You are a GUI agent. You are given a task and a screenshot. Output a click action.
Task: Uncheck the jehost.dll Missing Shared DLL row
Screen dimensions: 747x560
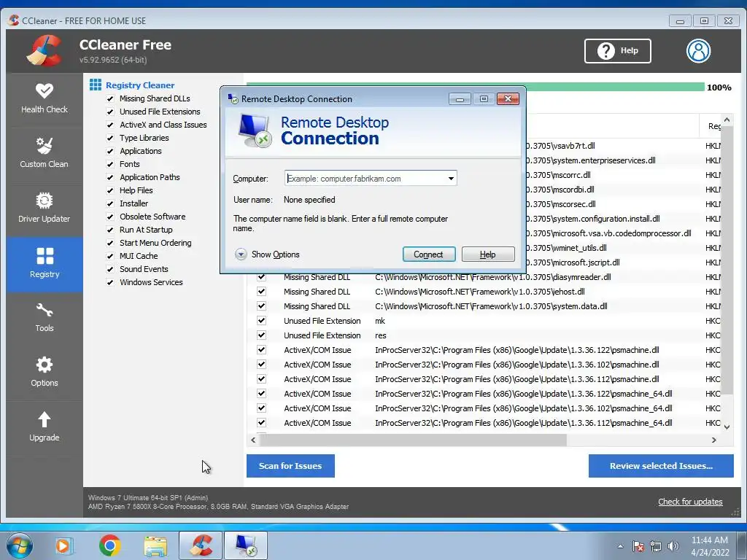(x=262, y=292)
